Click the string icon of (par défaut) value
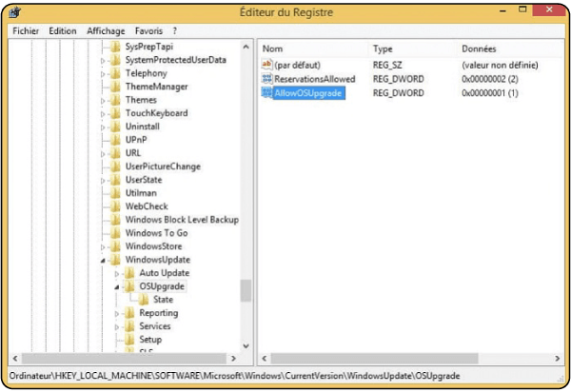This screenshot has height=392, width=571. click(266, 65)
